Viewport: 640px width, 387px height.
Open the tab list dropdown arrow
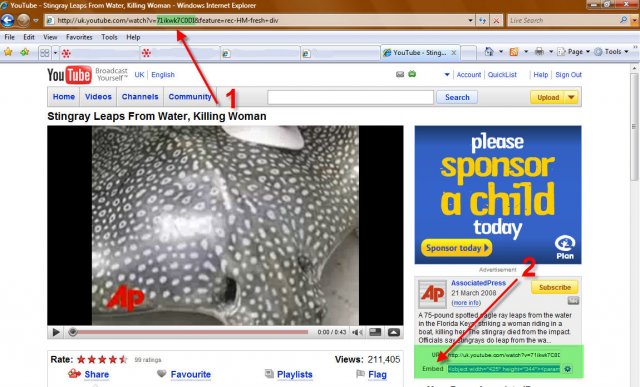pos(55,53)
